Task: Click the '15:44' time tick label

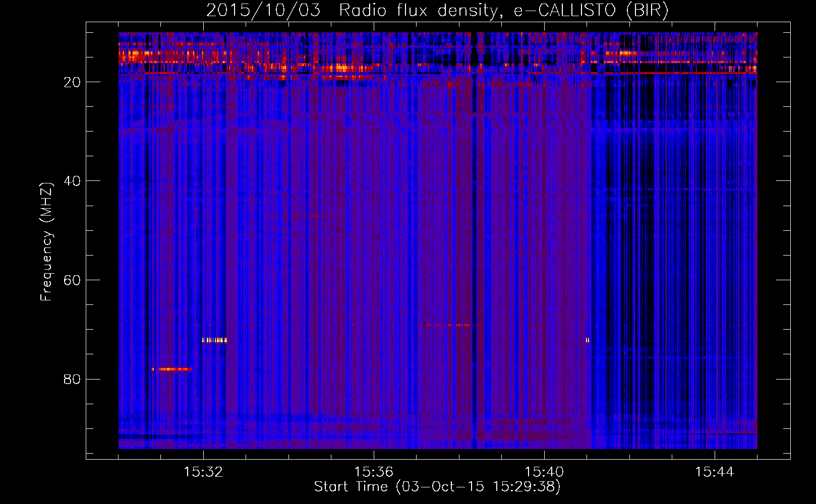Action: (x=715, y=472)
